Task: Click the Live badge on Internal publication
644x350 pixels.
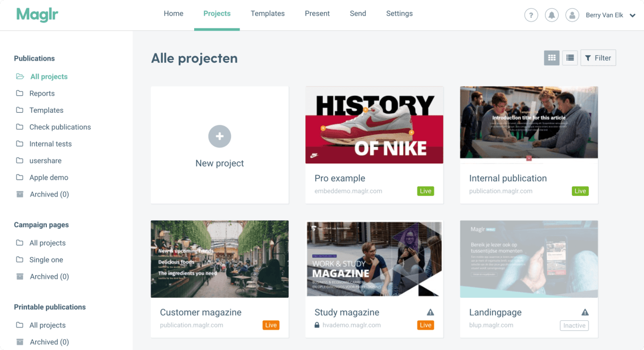Action: point(580,191)
